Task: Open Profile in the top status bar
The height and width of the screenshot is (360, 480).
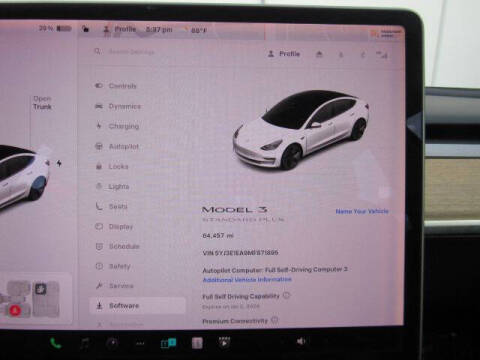Action: pos(120,29)
